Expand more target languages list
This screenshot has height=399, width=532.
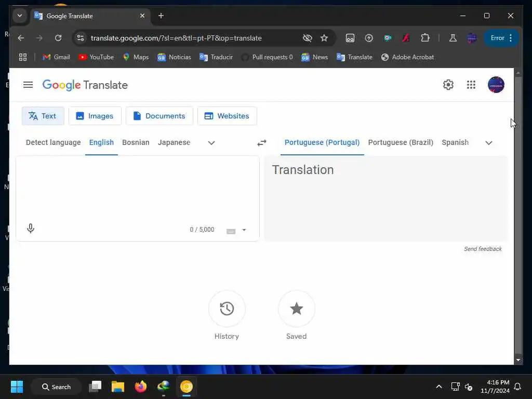(488, 143)
